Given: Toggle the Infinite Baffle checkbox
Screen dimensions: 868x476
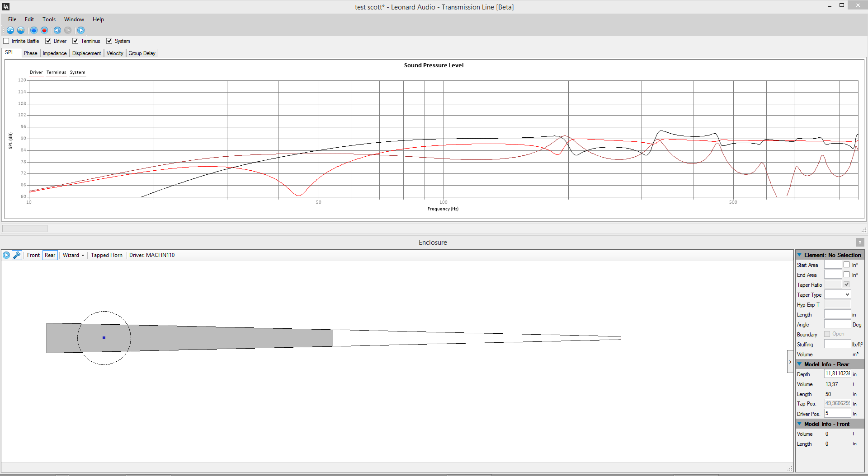Looking at the screenshot, I should 6,41.
